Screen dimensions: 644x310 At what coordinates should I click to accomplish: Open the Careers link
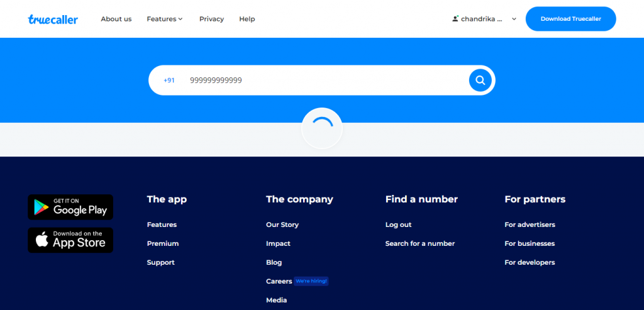pos(279,281)
